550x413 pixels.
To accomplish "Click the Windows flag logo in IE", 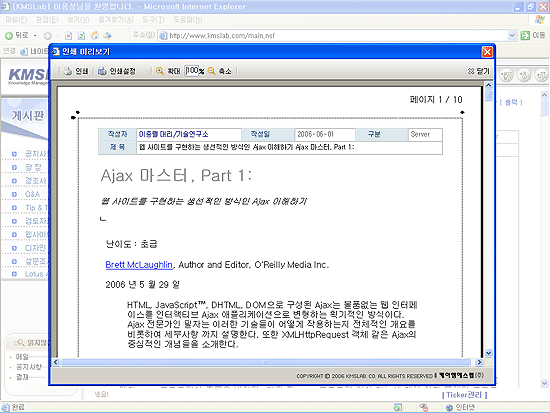I will pos(539,20).
